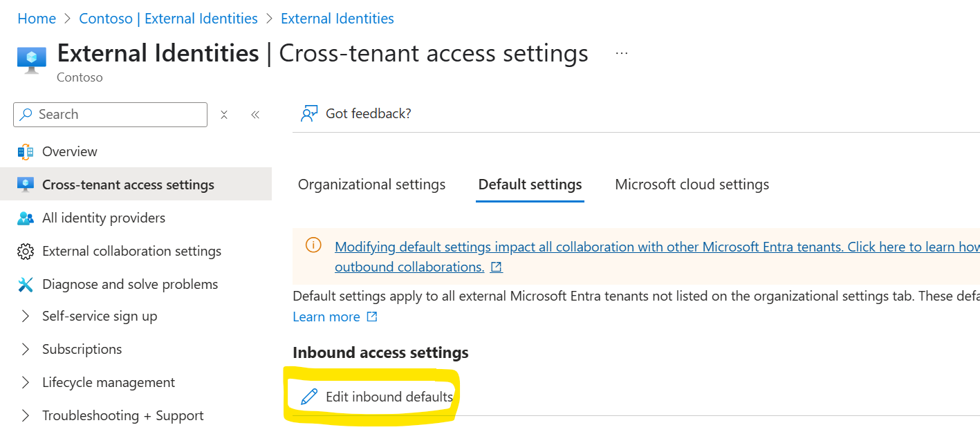Click the All identity providers people icon
The image size is (980, 434).
click(x=25, y=218)
